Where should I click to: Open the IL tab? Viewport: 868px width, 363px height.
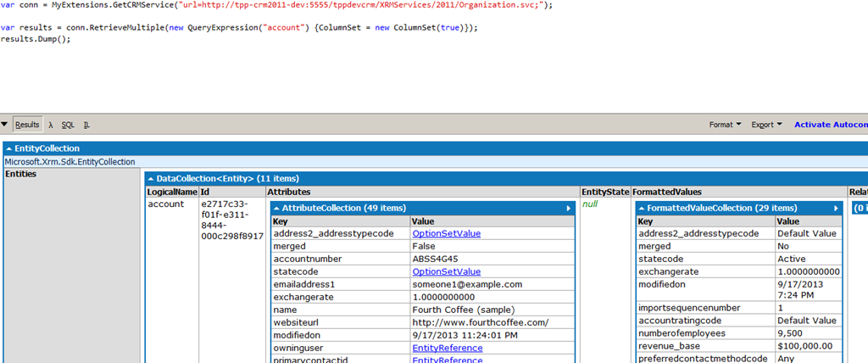click(86, 126)
